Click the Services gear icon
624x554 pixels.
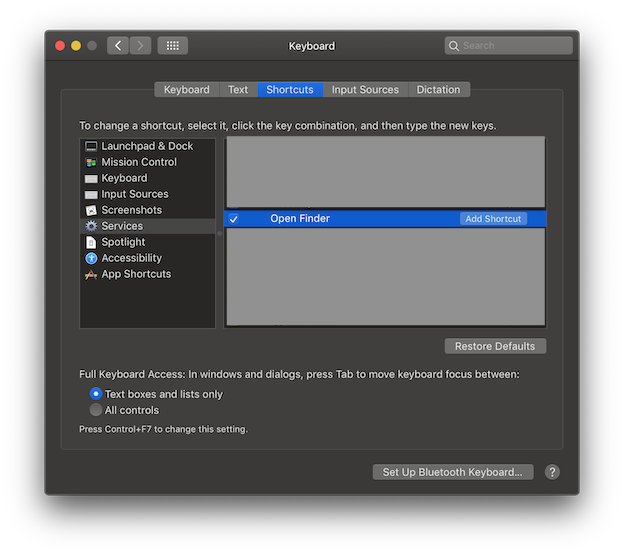point(91,226)
